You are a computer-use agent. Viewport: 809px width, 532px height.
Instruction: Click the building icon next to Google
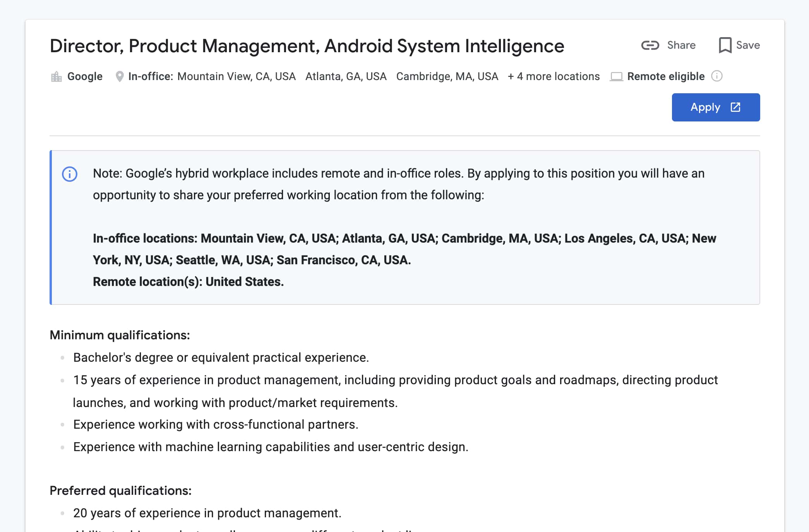pyautogui.click(x=57, y=77)
